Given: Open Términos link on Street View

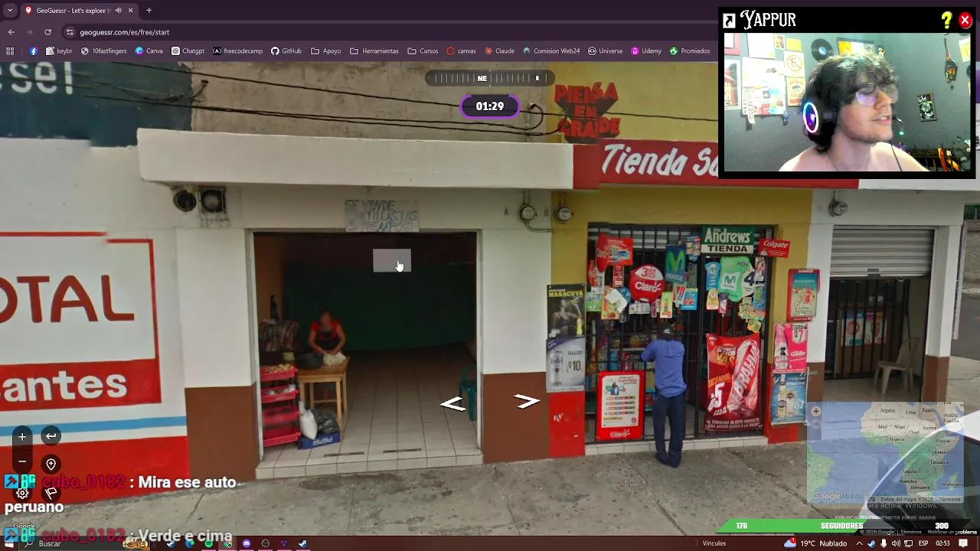Looking at the screenshot, I should coord(911,532).
